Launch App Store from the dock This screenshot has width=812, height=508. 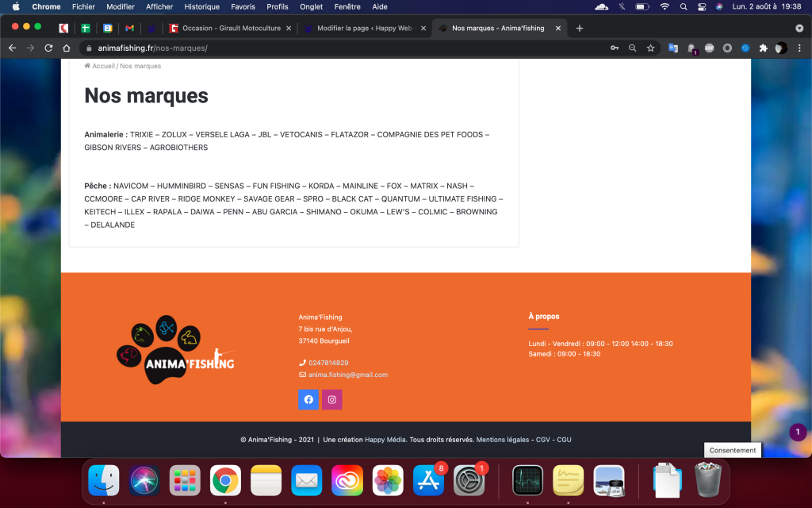(x=429, y=480)
